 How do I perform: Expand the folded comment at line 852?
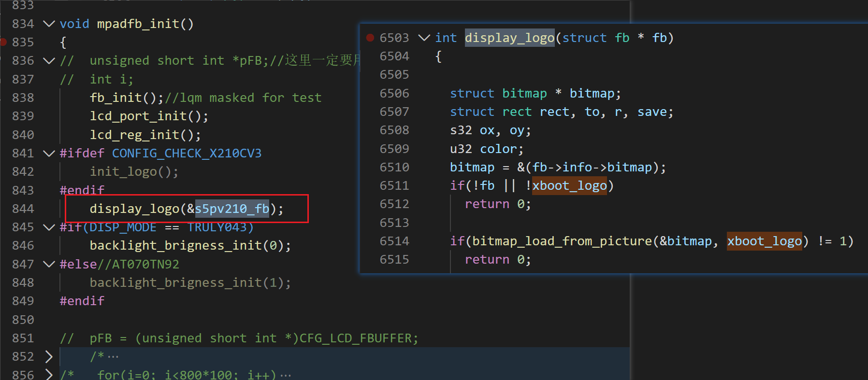click(49, 357)
